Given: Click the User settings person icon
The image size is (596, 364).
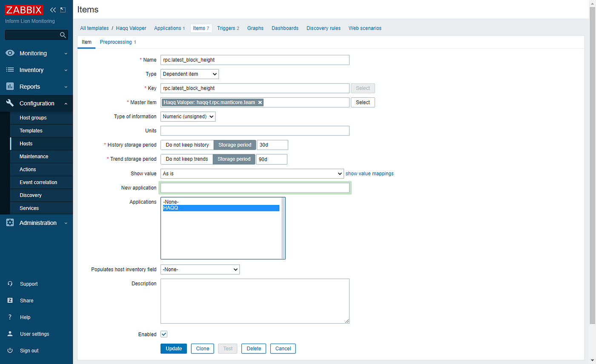Looking at the screenshot, I should tap(10, 334).
